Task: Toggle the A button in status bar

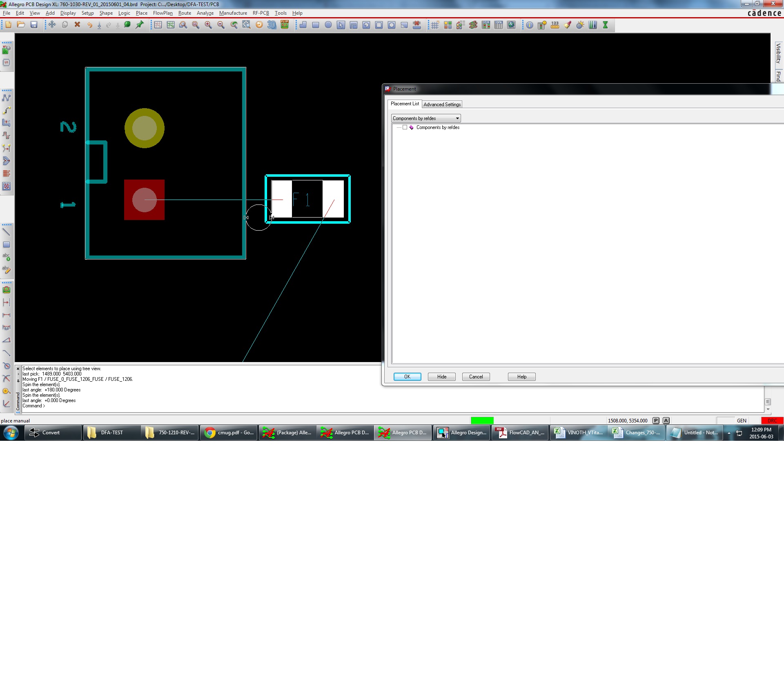Action: point(666,420)
